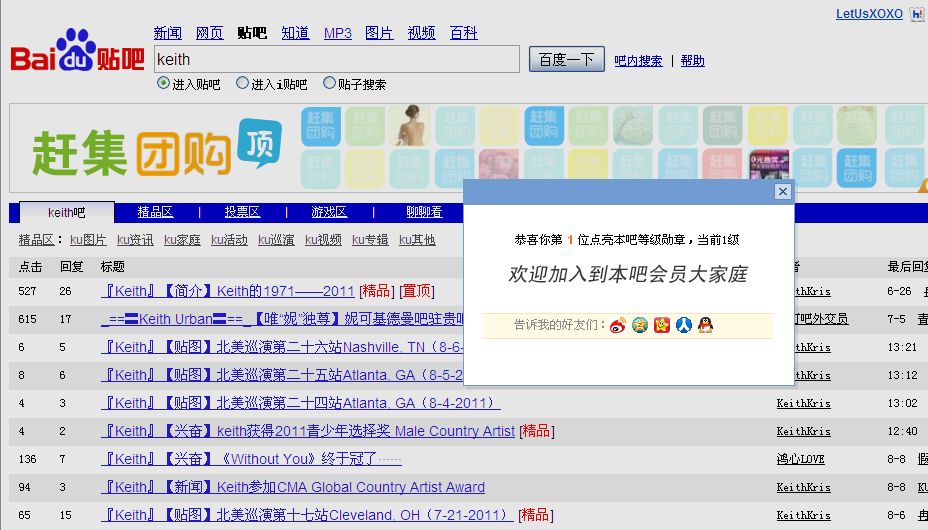
Task: Open KeithKris author link in 13:02 row
Action: (x=804, y=403)
